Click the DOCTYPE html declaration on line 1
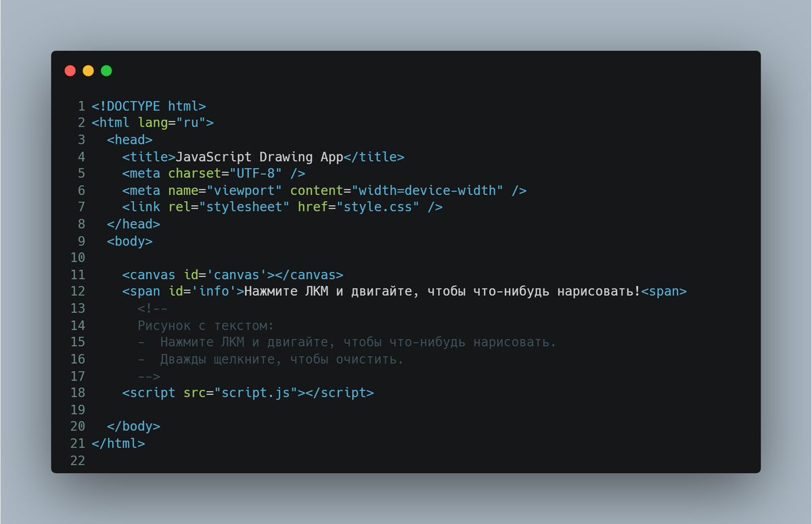812x524 pixels. (x=149, y=106)
